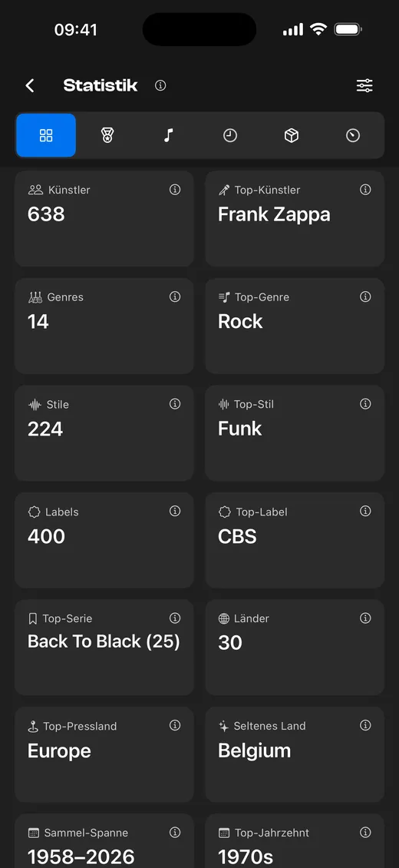Open the music note tab
Image resolution: width=399 pixels, height=868 pixels.
coord(169,135)
